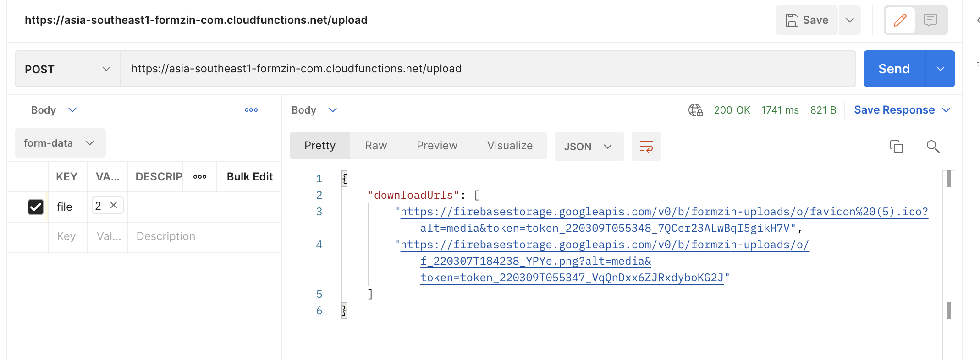Expand the Send button arrow options
This screenshot has width=980, height=360.
[x=940, y=69]
